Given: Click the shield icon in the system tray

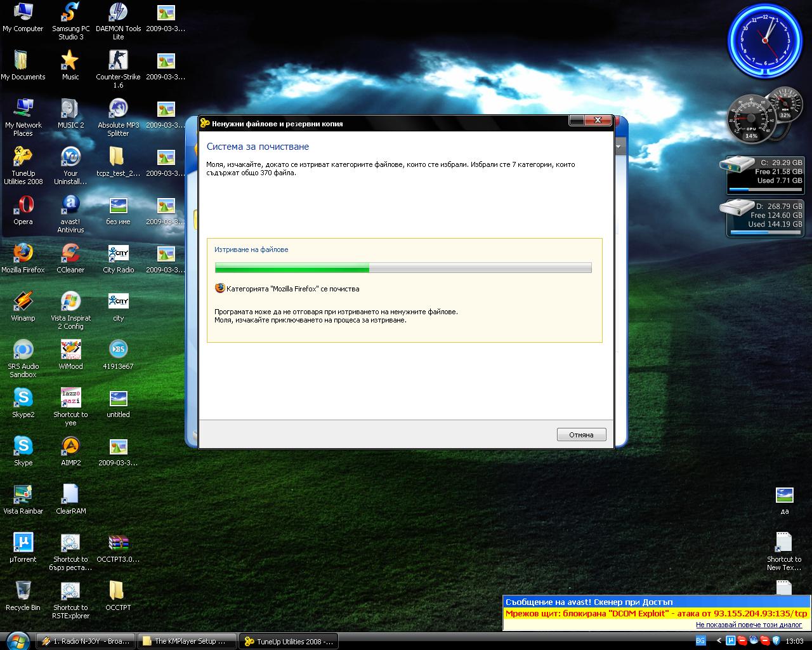Looking at the screenshot, I should point(776,640).
